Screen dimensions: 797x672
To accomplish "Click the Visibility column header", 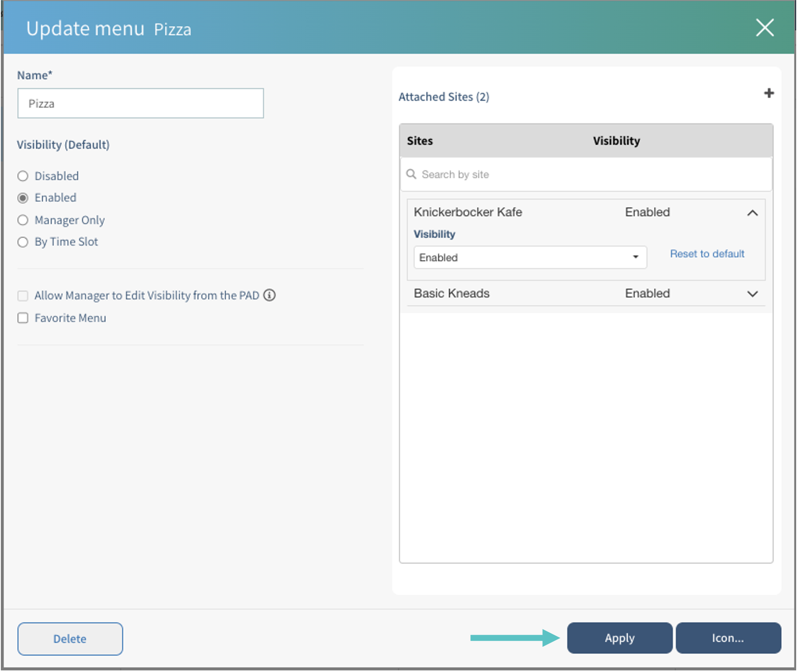I will click(616, 141).
